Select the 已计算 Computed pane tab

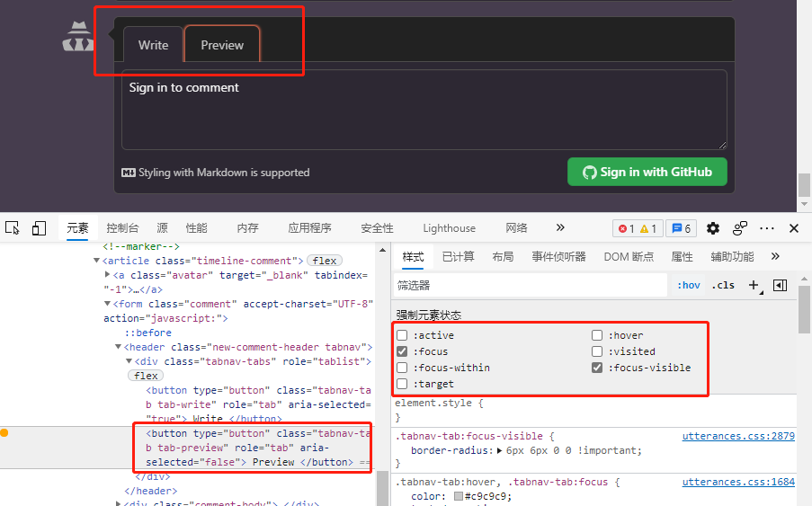pyautogui.click(x=459, y=257)
